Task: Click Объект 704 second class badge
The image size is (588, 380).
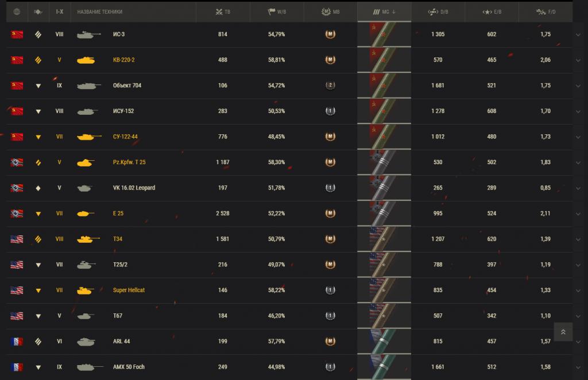Action: 330,86
